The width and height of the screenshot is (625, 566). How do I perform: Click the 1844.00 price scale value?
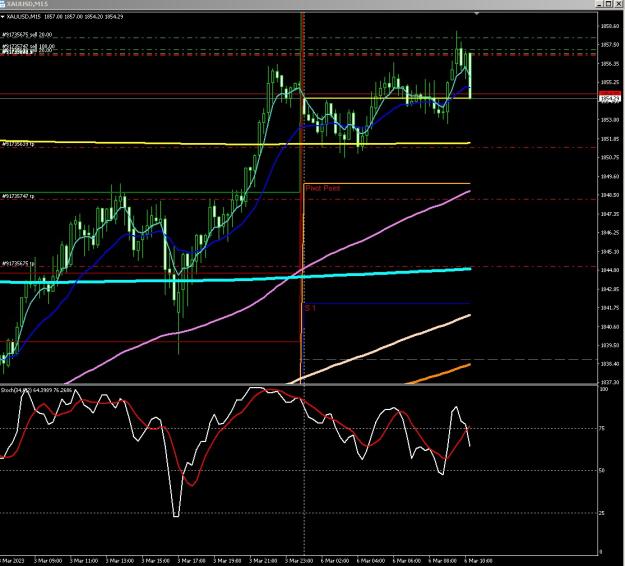610,270
